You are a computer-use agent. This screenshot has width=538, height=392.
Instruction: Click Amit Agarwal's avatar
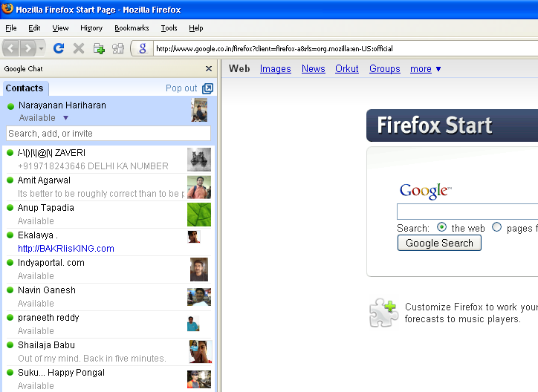tap(199, 187)
